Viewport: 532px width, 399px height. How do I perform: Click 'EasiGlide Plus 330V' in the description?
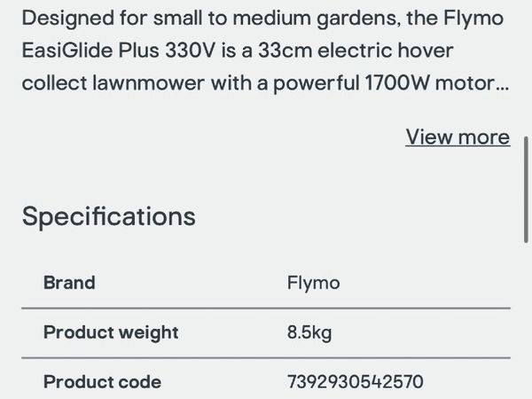(119, 51)
